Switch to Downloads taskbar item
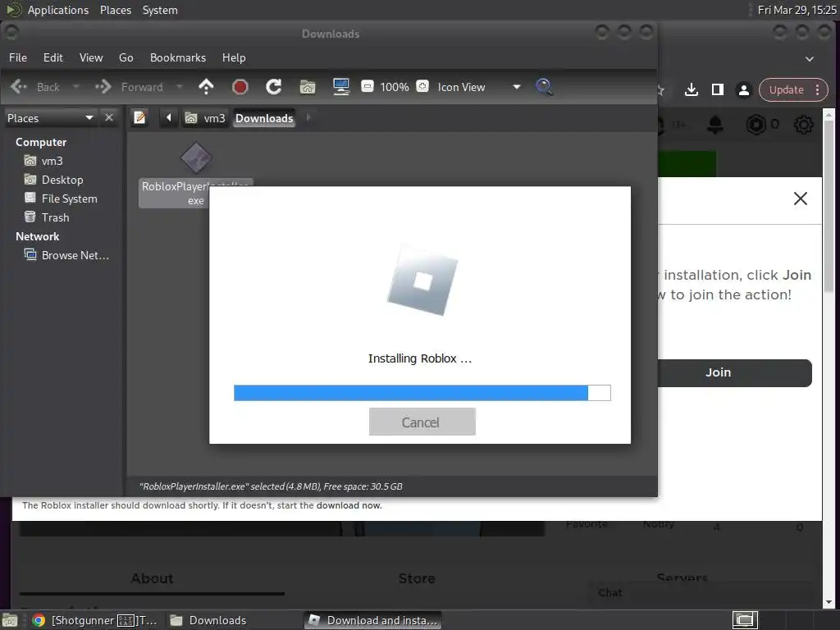This screenshot has height=630, width=840. 208,620
